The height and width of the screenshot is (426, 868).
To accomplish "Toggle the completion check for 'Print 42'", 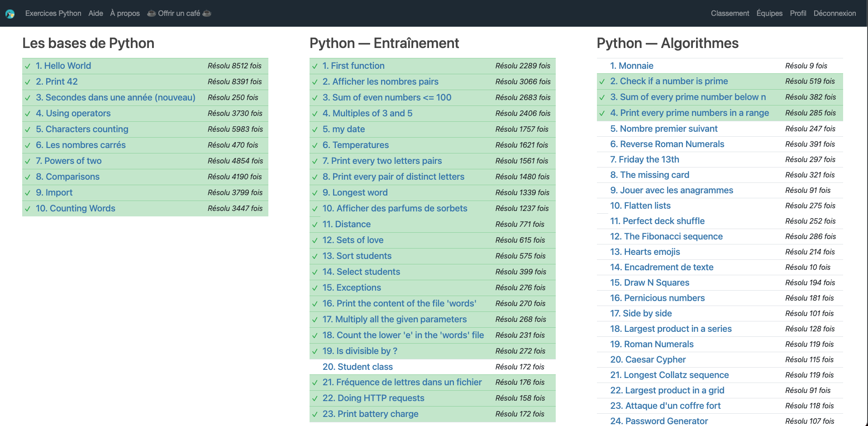I will (28, 82).
